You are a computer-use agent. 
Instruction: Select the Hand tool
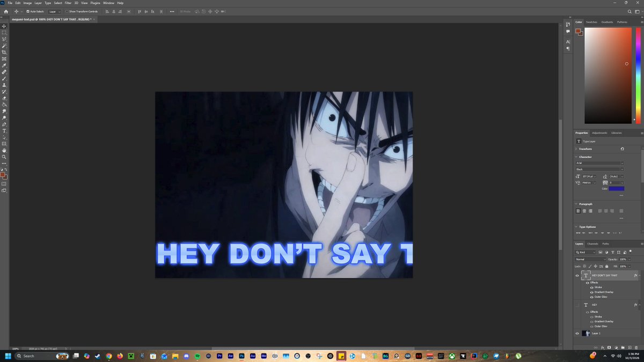point(4,151)
